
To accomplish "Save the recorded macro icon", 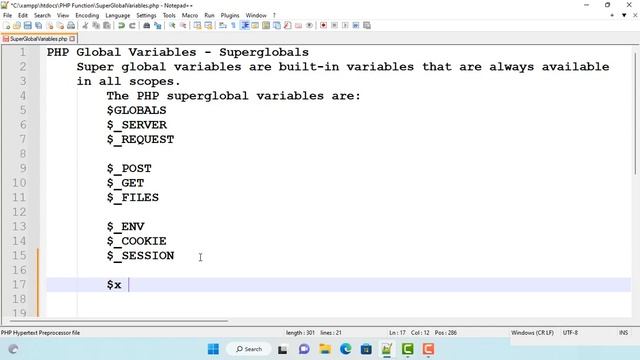I will click(x=367, y=25).
